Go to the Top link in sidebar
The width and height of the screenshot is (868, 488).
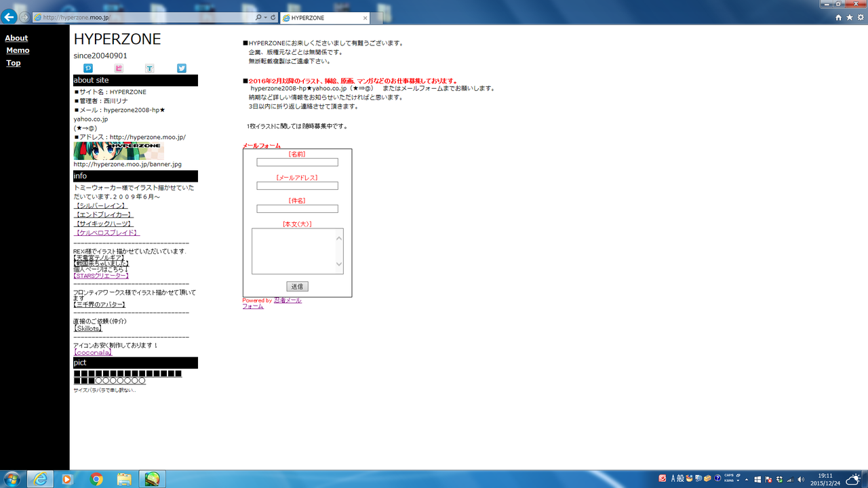point(14,63)
